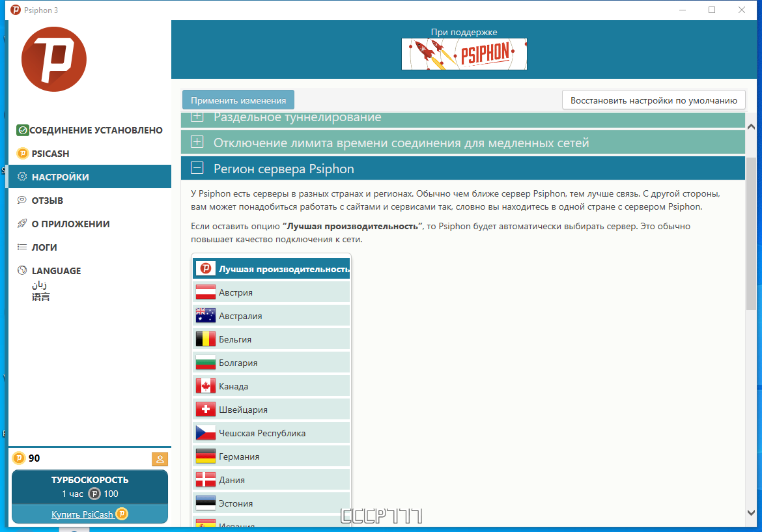
Task: Click Применить изменения button
Action: click(x=238, y=100)
